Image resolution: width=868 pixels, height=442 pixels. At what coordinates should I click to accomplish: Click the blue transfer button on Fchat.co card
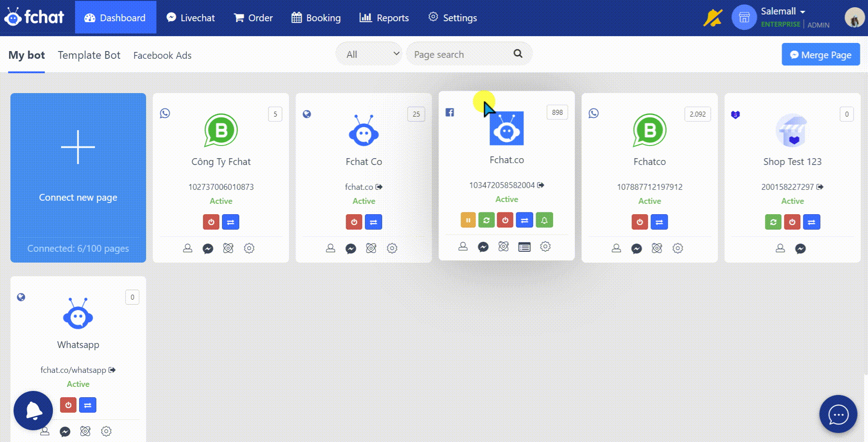[524, 220]
